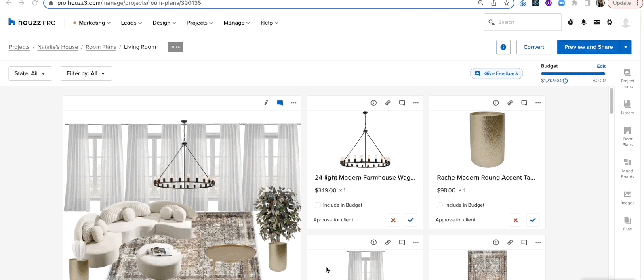Image resolution: width=644 pixels, height=280 pixels.
Task: Open comments for 24-light Modern Farmhouse chandelier
Action: pyautogui.click(x=402, y=103)
